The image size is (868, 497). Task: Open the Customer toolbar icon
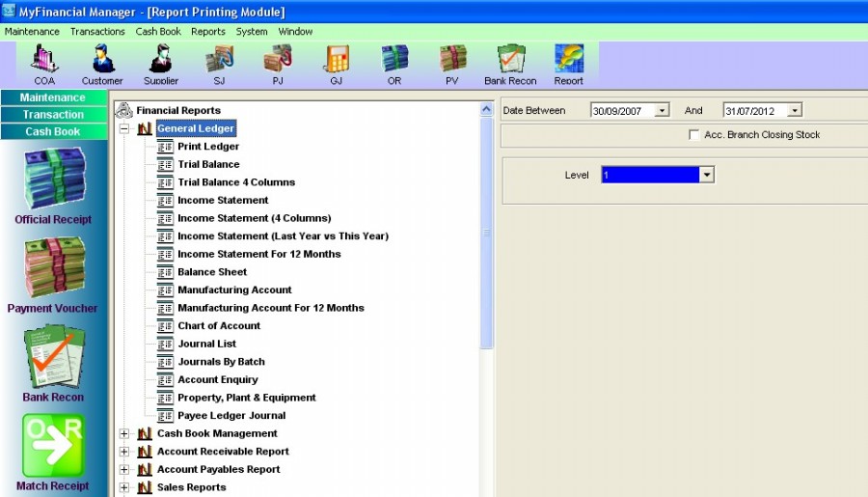point(103,59)
